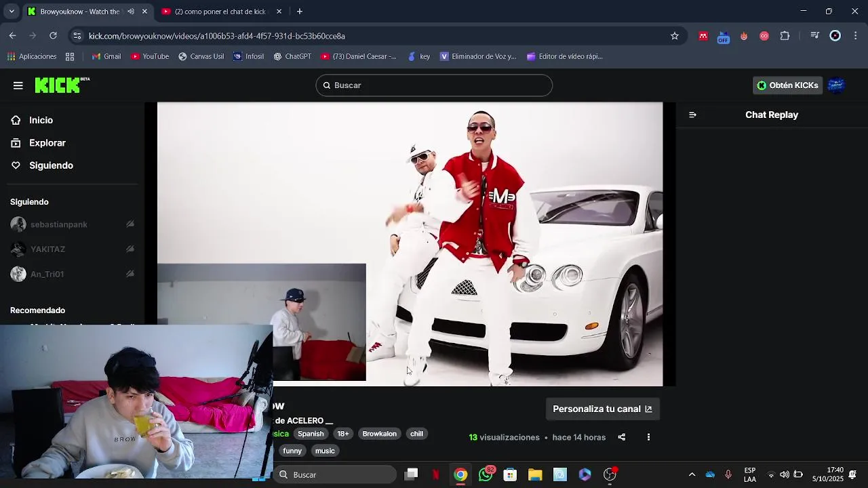Select the funny tag
The width and height of the screenshot is (868, 488).
tap(292, 451)
